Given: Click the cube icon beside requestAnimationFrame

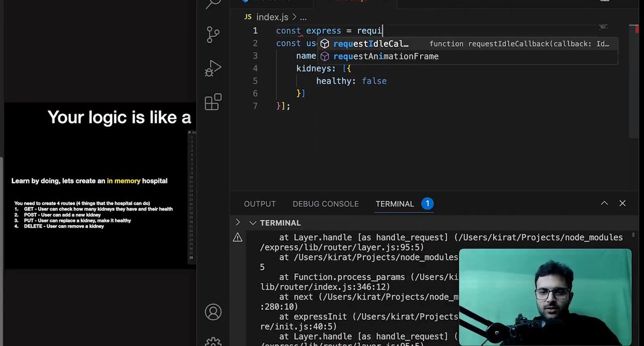Looking at the screenshot, I should [x=325, y=56].
